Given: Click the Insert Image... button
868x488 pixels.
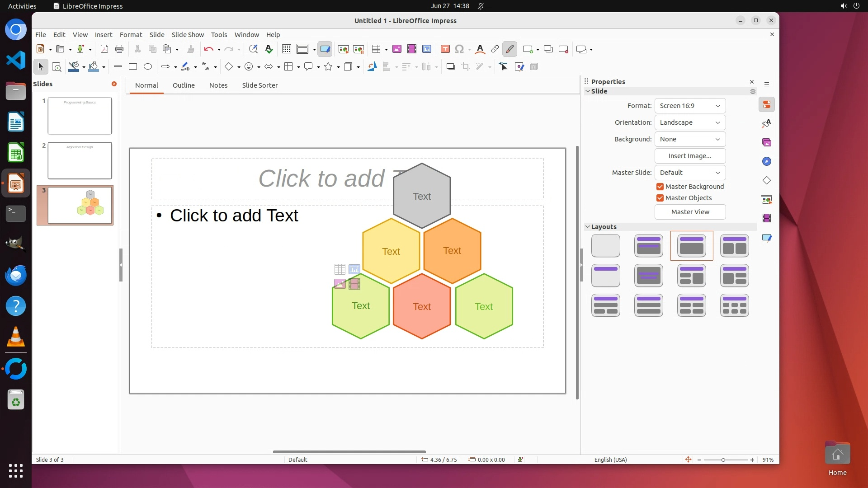Looking at the screenshot, I should [690, 156].
